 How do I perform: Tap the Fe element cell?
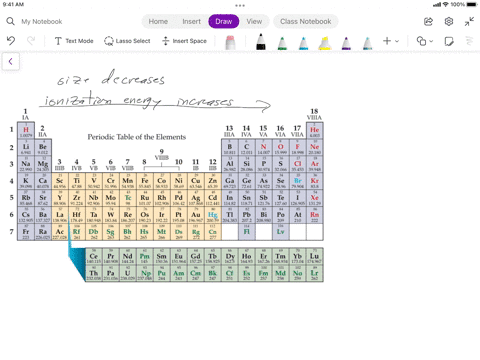(145, 181)
